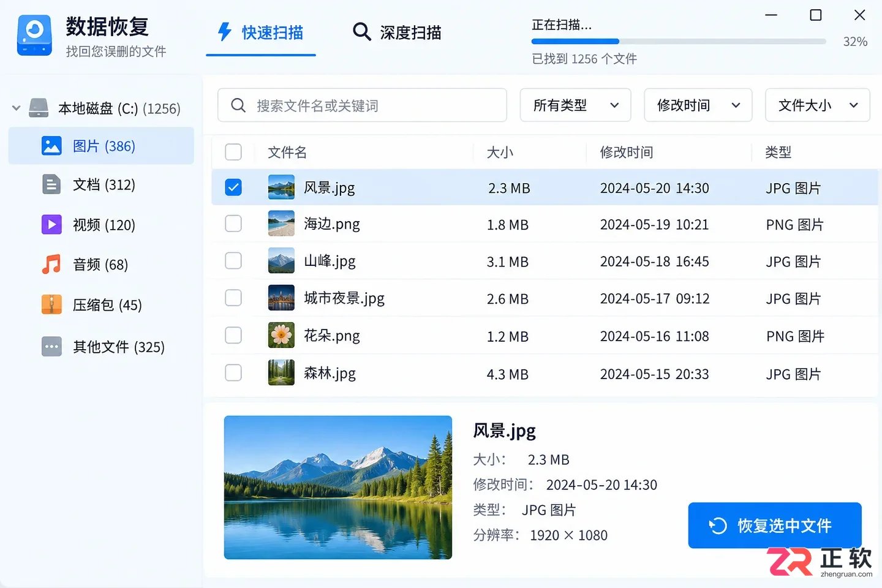Check the 海边.png checkbox
Viewport: 882px width, 588px height.
click(233, 224)
